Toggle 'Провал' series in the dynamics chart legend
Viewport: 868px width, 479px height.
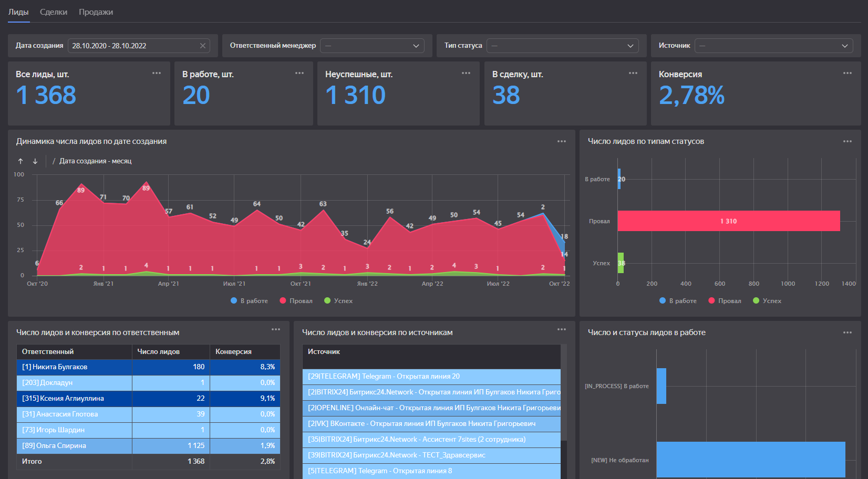pyautogui.click(x=296, y=301)
